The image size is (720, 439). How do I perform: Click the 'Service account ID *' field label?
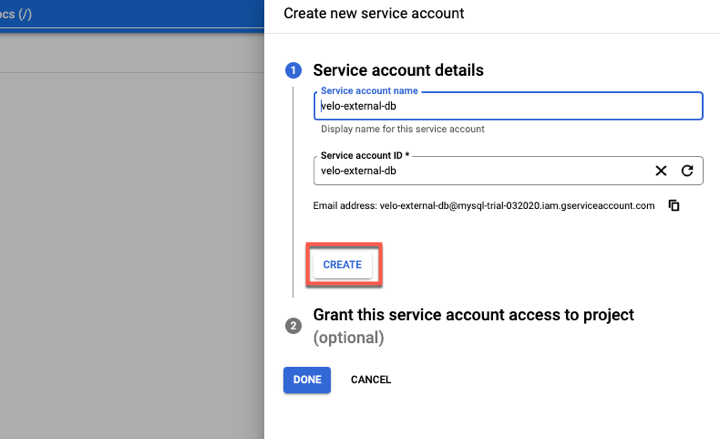(x=365, y=155)
